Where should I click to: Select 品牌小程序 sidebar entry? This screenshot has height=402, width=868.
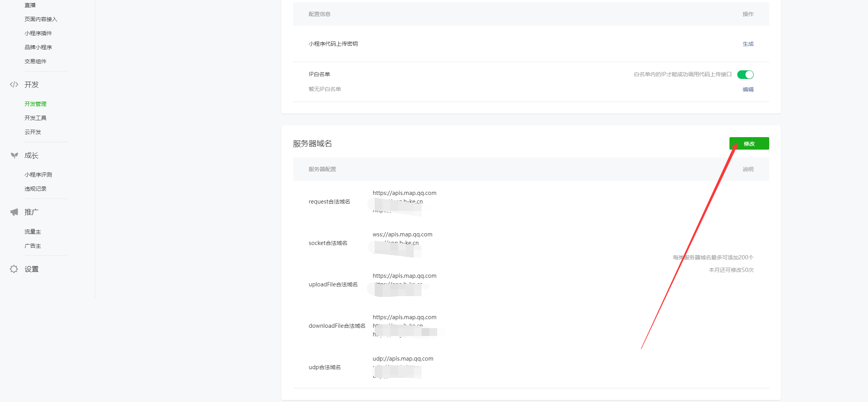pyautogui.click(x=38, y=47)
